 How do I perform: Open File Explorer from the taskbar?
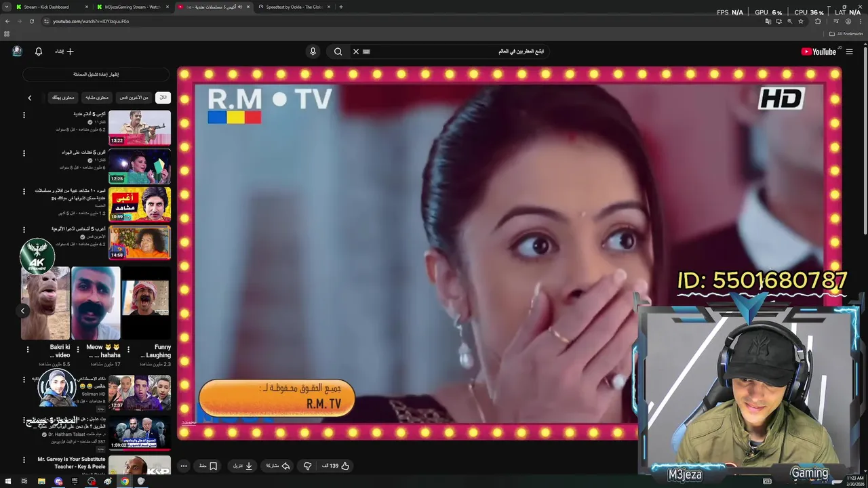click(x=41, y=481)
